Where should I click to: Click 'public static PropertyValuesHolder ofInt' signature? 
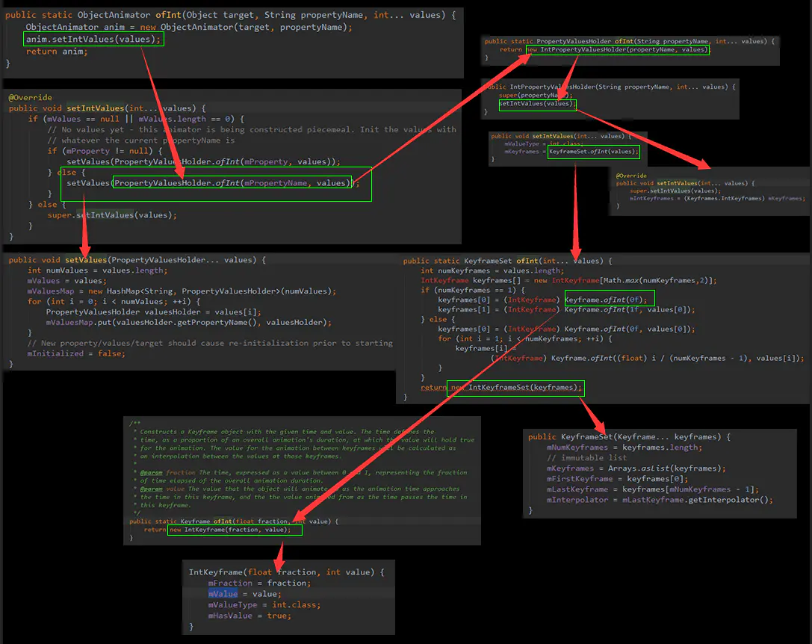pos(629,41)
